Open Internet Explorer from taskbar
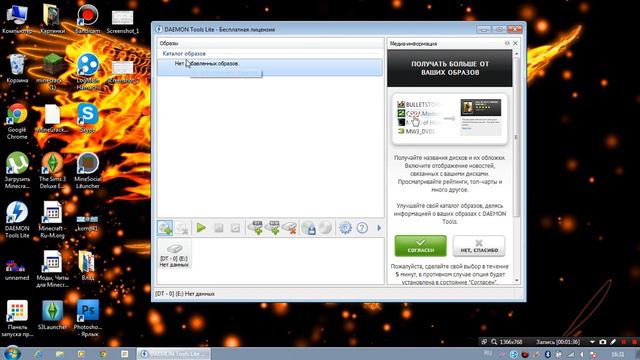 tap(38, 354)
